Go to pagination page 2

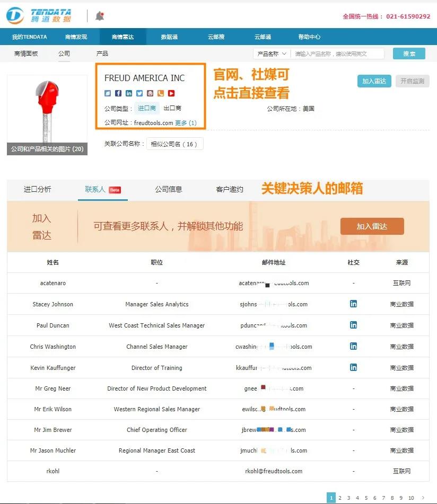(340, 498)
